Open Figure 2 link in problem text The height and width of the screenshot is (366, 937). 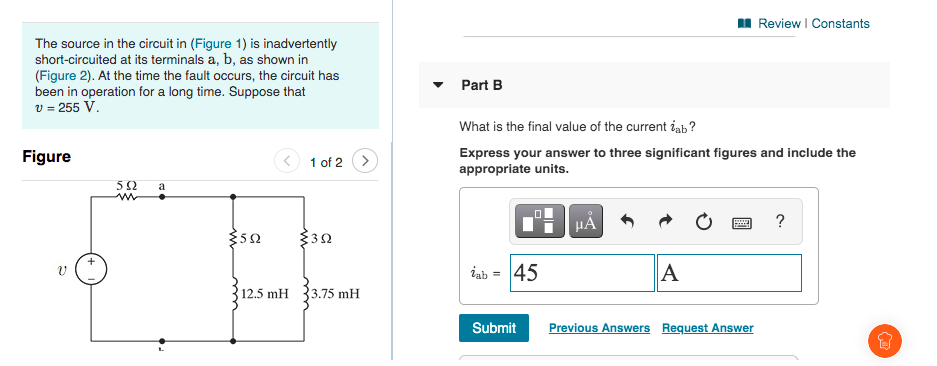(x=62, y=76)
